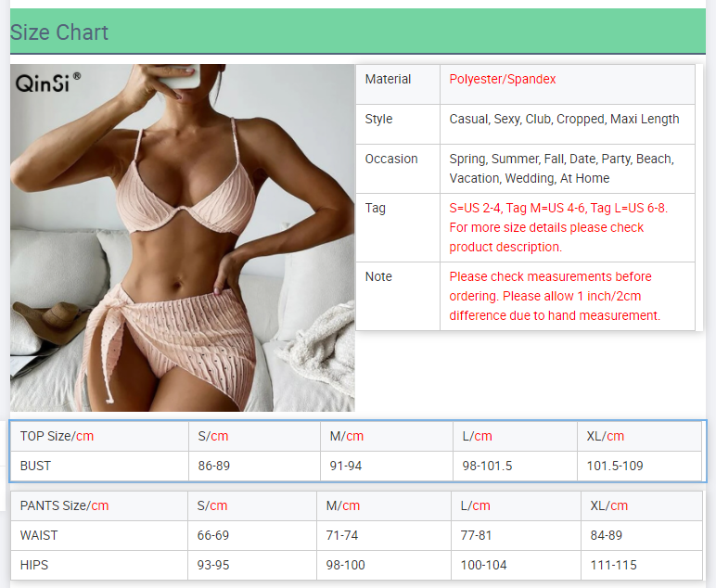This screenshot has width=716, height=588.
Task: Select bust value 86-89
Action: point(214,466)
